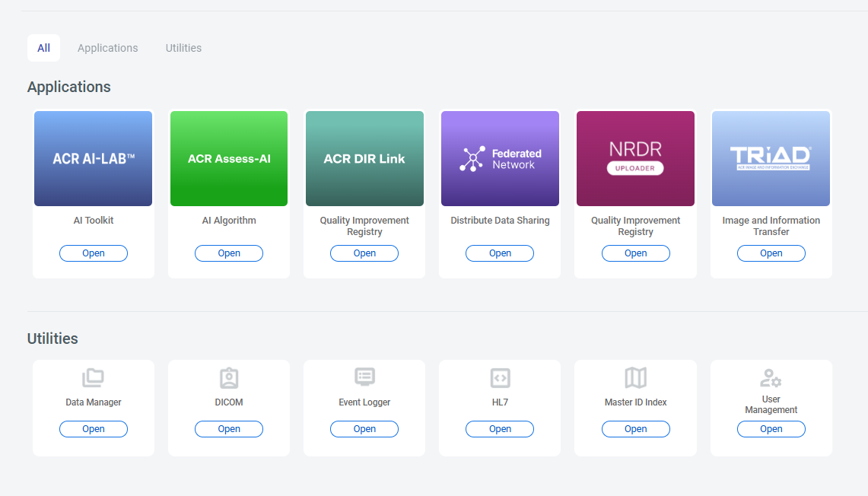Click the Event Logger icon

(x=364, y=377)
